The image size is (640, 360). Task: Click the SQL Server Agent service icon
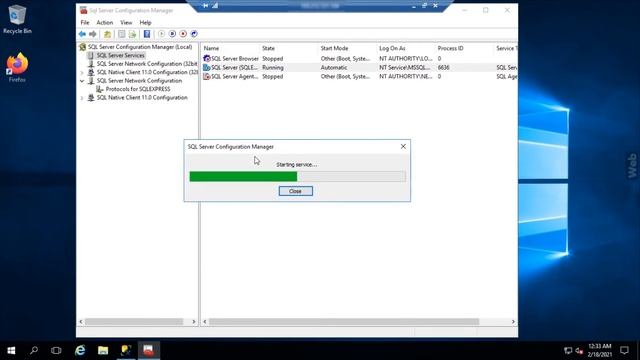[207, 76]
